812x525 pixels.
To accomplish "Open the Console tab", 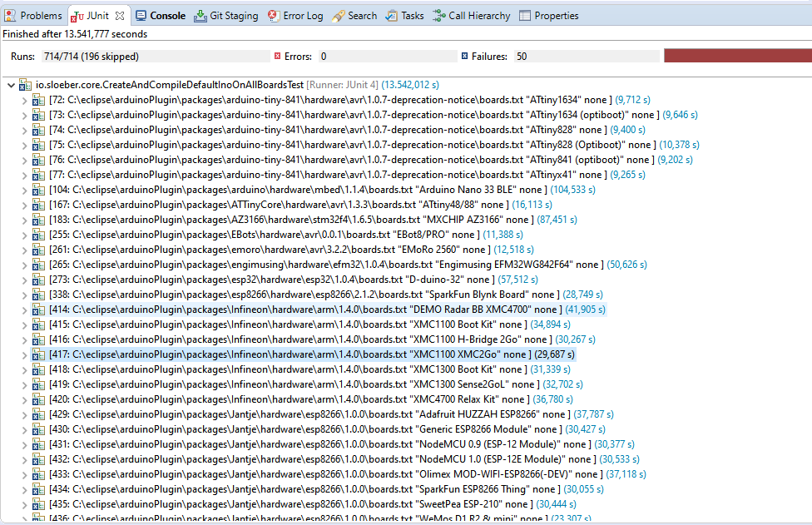I will [x=161, y=16].
